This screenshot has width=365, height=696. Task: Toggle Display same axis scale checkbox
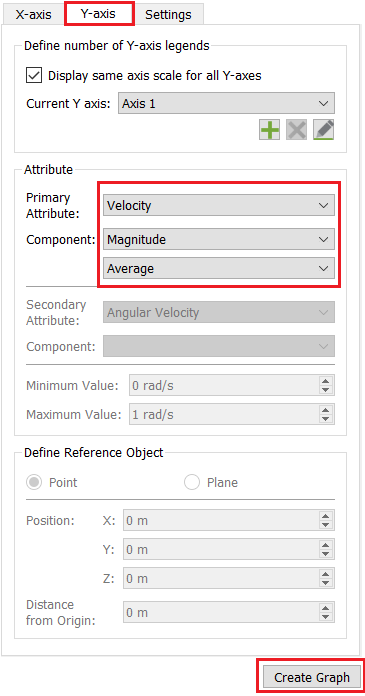pos(34,75)
